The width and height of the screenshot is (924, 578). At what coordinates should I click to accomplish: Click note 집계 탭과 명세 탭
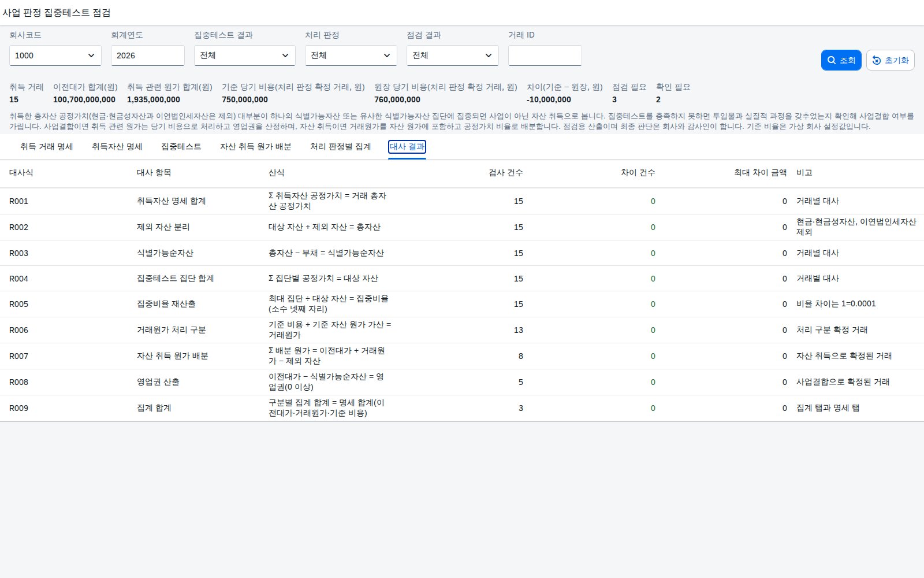(828, 408)
